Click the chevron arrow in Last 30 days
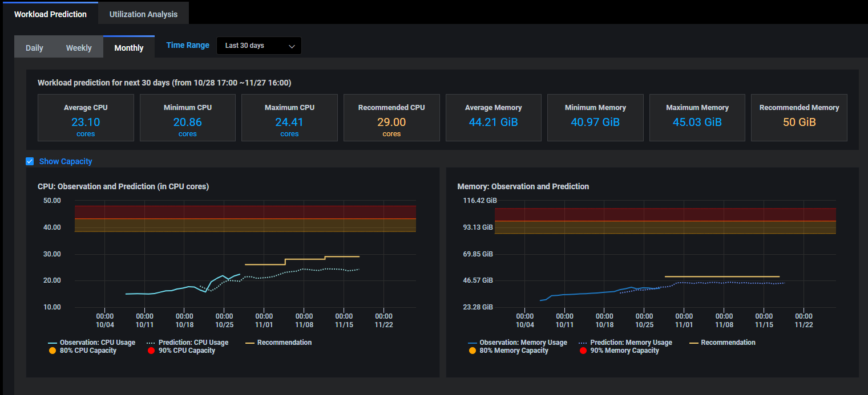The height and width of the screenshot is (395, 868). pyautogui.click(x=292, y=46)
